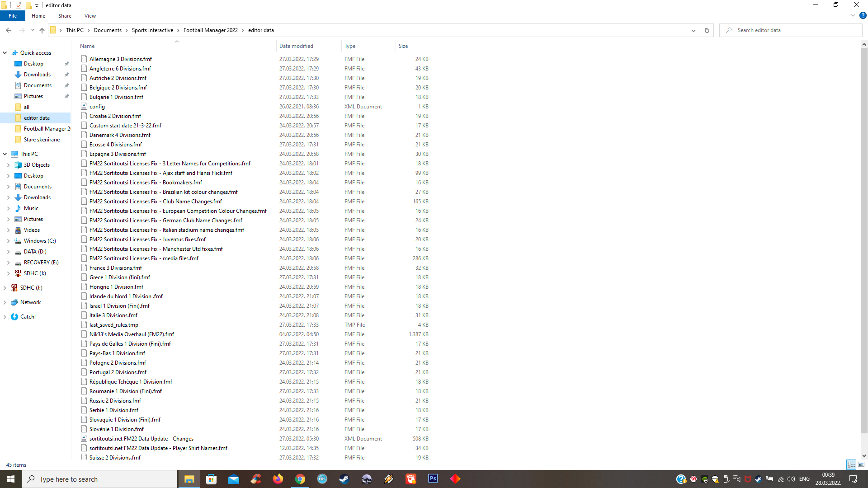Switch to the Share ribbon tab
This screenshot has height=488, width=868.
pyautogui.click(x=65, y=16)
